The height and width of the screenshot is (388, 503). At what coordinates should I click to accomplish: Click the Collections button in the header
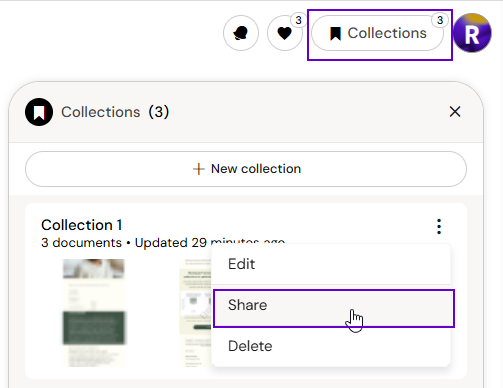378,33
